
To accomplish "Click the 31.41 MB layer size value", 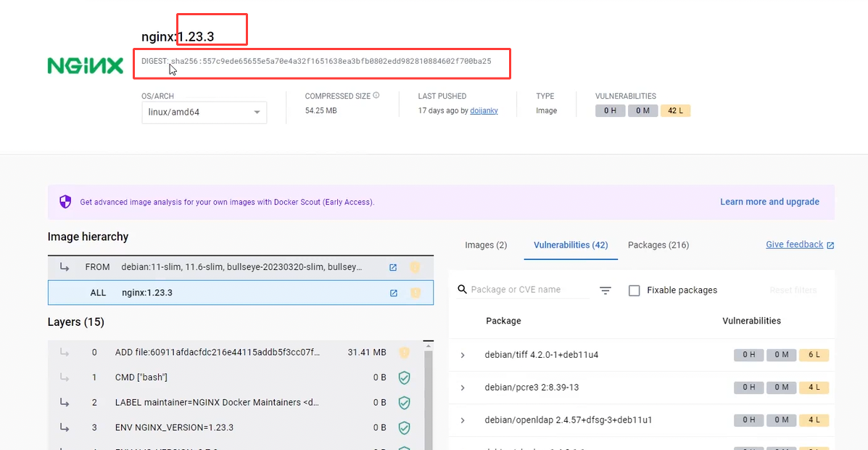I will (x=366, y=353).
